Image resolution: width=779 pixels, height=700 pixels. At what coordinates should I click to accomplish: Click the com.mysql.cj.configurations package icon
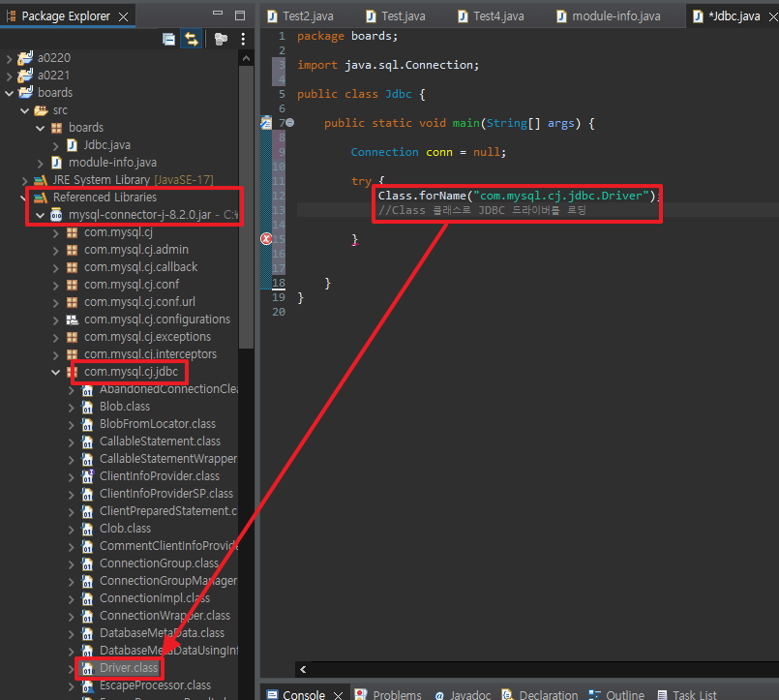(72, 320)
